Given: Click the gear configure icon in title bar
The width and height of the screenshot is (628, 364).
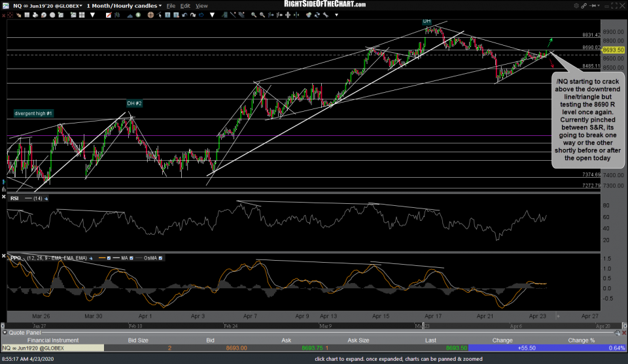Looking at the screenshot, I should 576,6.
